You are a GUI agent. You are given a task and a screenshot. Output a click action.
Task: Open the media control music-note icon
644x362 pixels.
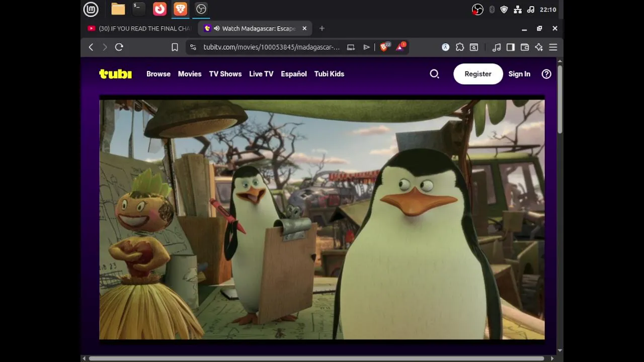tap(497, 47)
